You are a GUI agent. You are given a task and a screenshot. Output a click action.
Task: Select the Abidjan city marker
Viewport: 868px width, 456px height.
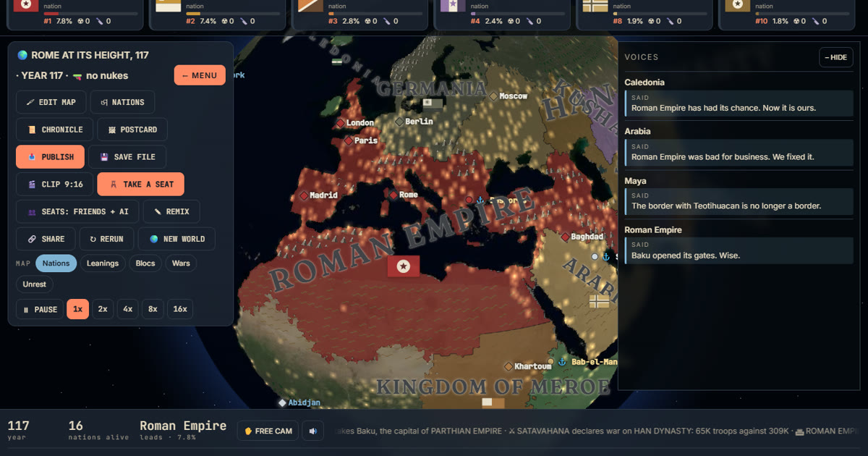point(282,402)
